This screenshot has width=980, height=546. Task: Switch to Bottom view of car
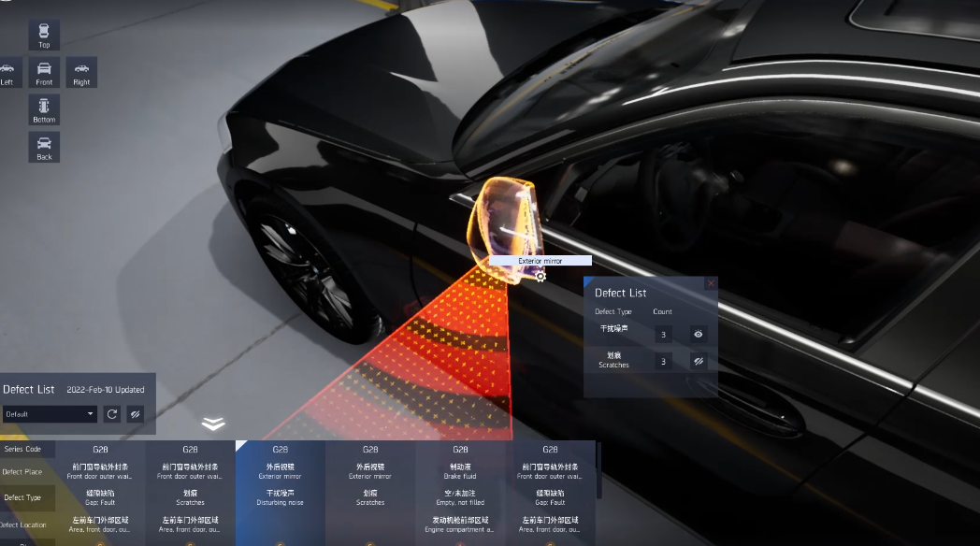point(44,109)
